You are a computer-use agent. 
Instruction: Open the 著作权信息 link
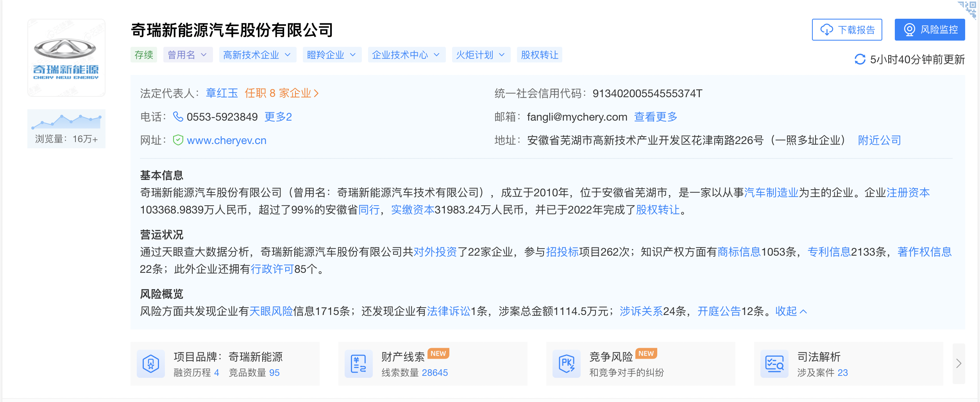[925, 252]
